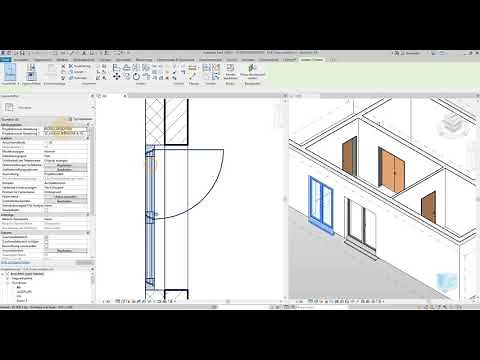Toggle the Ansicht zuschneiden checkbox
This screenshot has height=360, width=480.
pyautogui.click(x=46, y=237)
